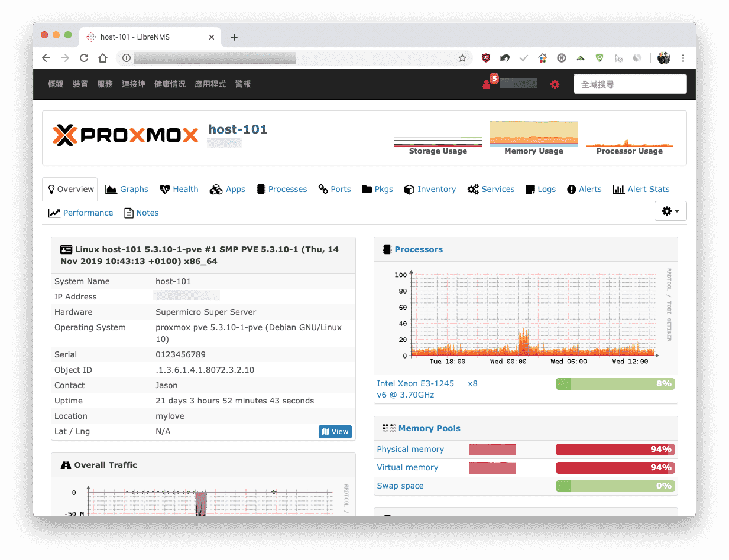Viewport: 729px width, 560px height.
Task: Open the red settings gear in navbar
Action: 555,84
